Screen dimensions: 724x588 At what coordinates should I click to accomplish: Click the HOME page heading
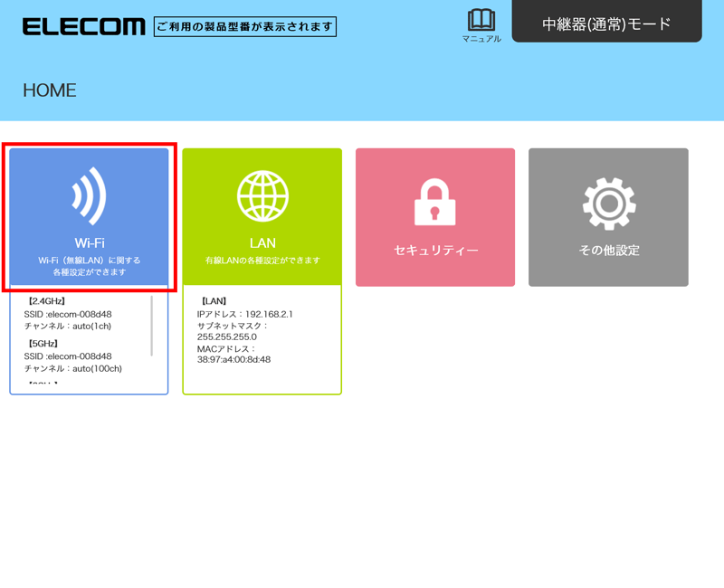(x=50, y=90)
